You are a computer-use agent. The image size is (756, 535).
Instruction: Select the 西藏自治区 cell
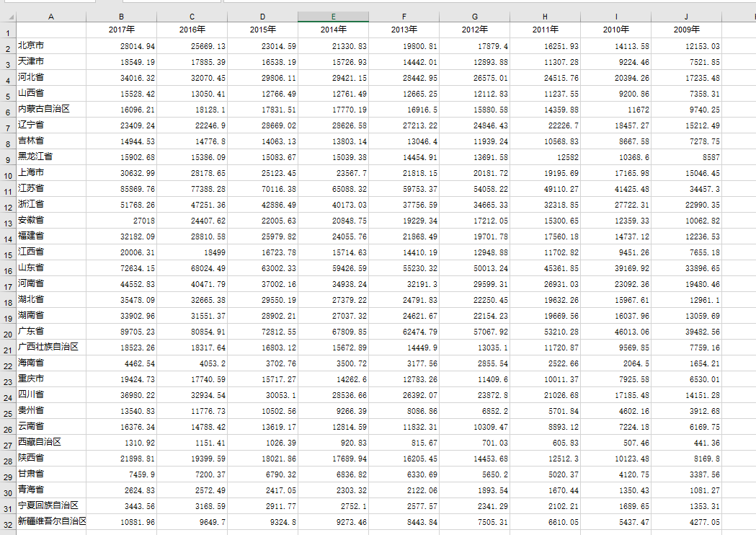pyautogui.click(x=51, y=443)
